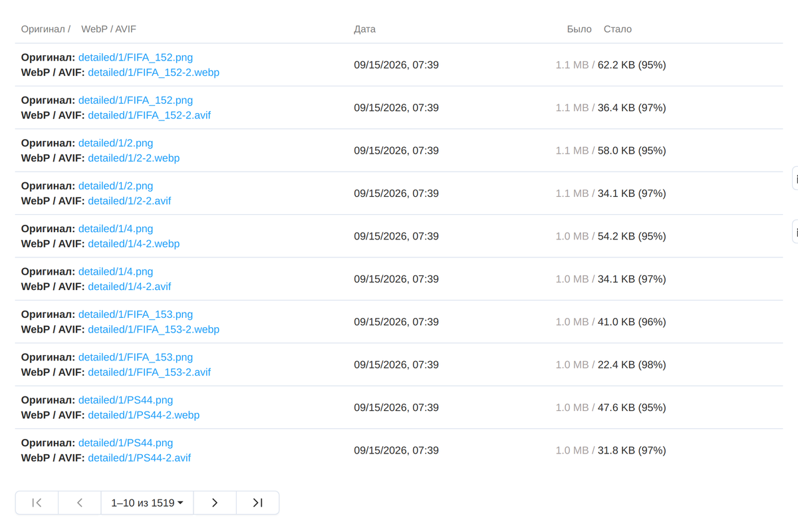Image resolution: width=798 pixels, height=532 pixels.
Task: Open the detailed/1/4-2.webp link
Action: [134, 243]
